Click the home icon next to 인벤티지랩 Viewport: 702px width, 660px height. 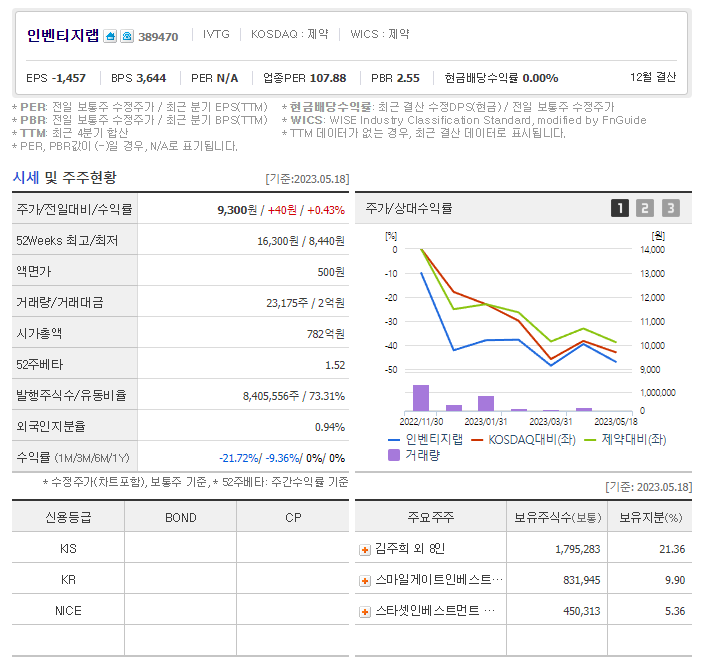110,36
